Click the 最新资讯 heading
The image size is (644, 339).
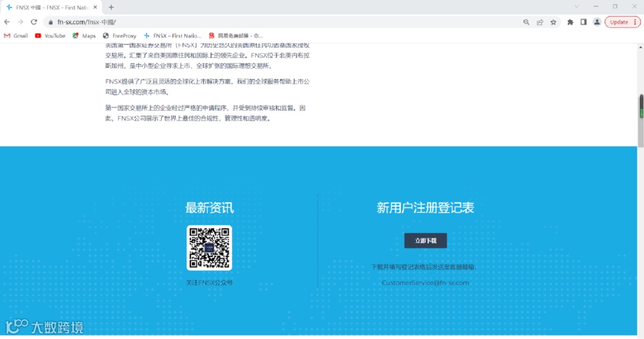pos(209,208)
